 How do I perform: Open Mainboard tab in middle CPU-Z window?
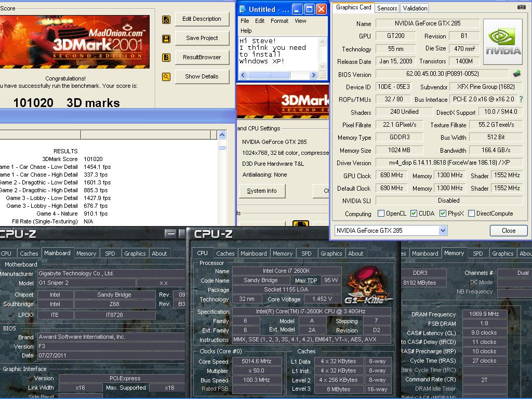(x=254, y=254)
